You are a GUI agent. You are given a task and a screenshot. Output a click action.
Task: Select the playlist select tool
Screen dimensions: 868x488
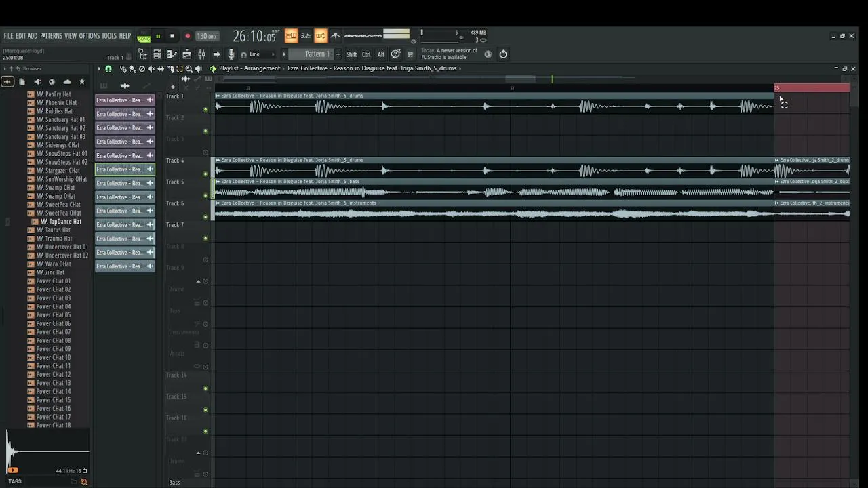tap(180, 69)
